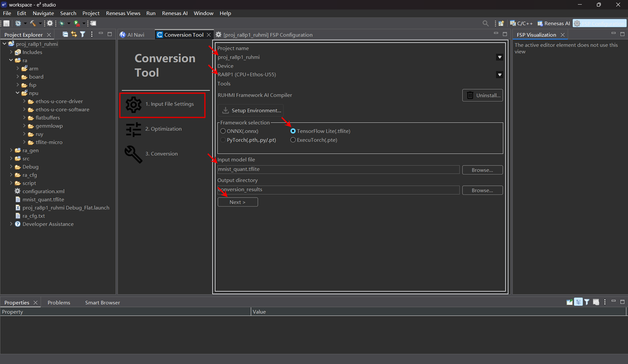Select the tflite-micro folder
The width and height of the screenshot is (628, 364).
pos(49,142)
